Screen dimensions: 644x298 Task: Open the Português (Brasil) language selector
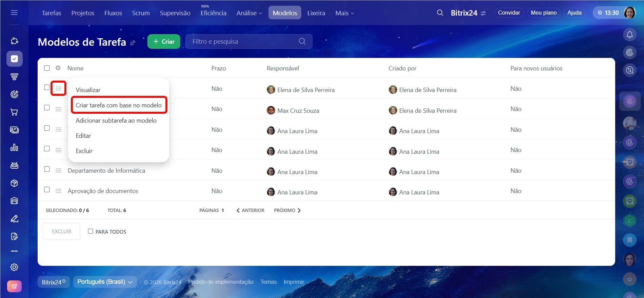point(105,282)
